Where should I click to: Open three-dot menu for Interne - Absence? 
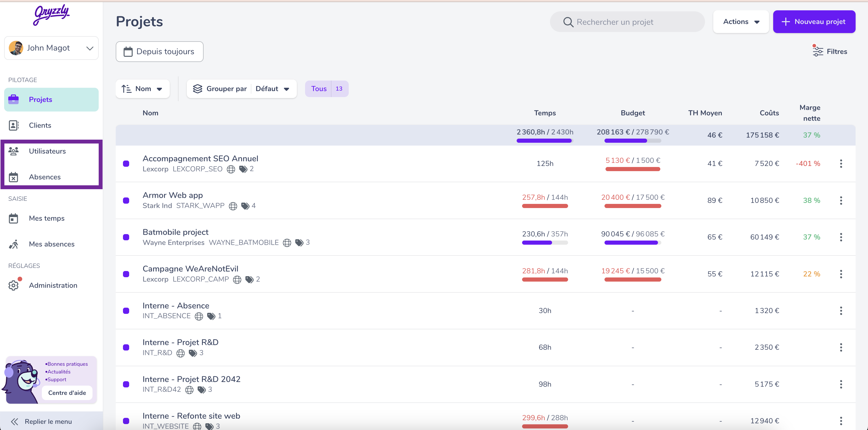[841, 311]
